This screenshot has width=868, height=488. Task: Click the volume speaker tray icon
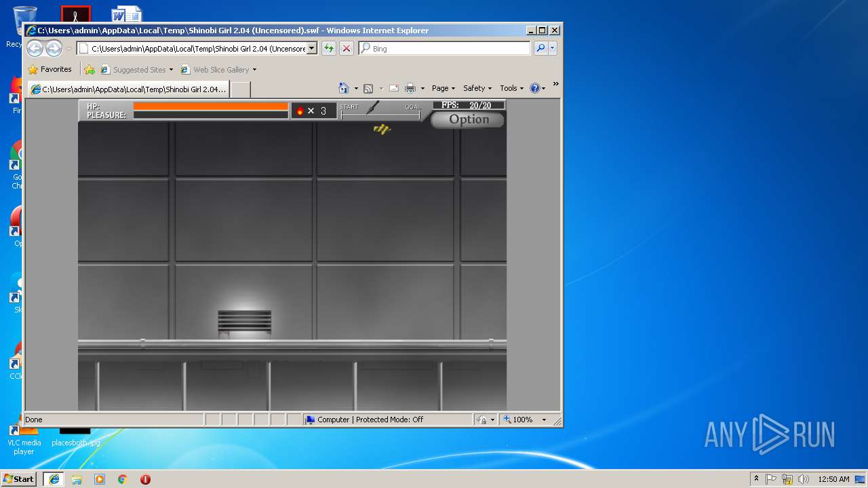804,479
